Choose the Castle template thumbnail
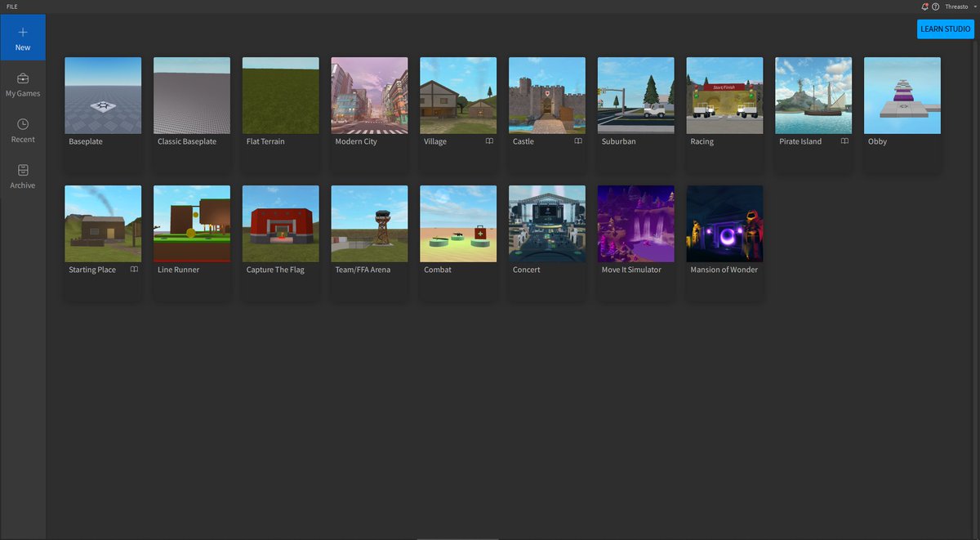980x540 pixels. (547, 96)
